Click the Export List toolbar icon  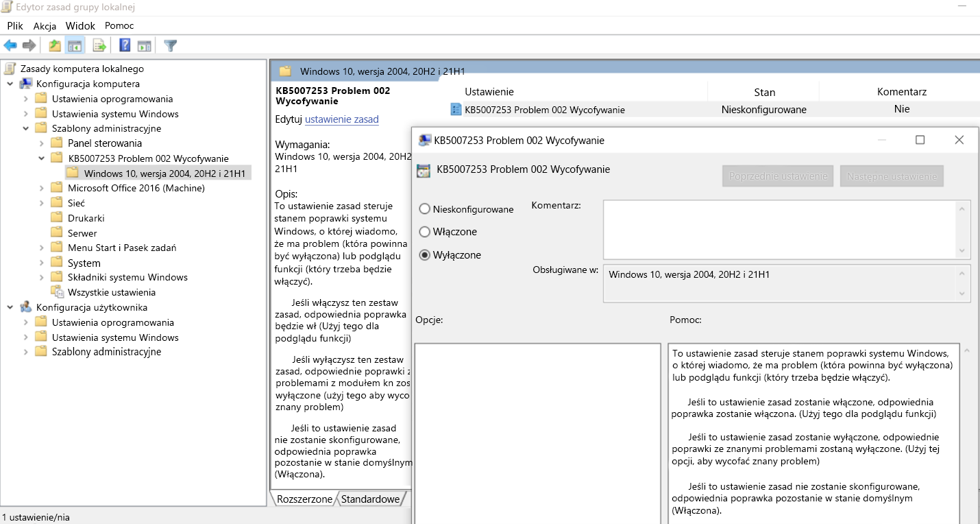100,45
